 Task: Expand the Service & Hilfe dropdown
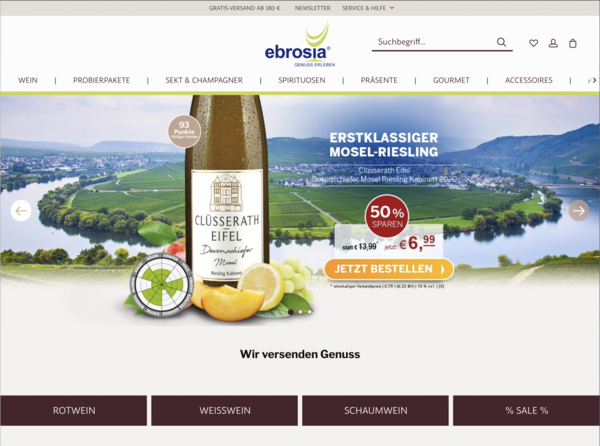click(x=368, y=8)
